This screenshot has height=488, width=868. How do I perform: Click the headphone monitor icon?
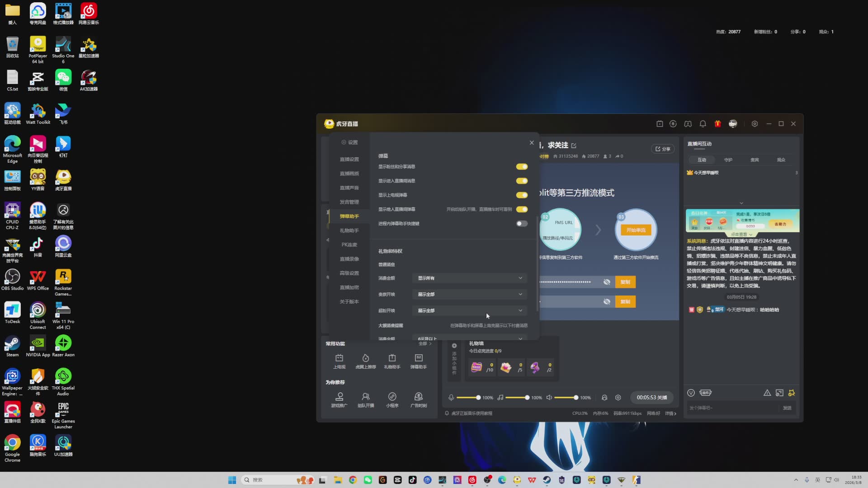(x=604, y=398)
